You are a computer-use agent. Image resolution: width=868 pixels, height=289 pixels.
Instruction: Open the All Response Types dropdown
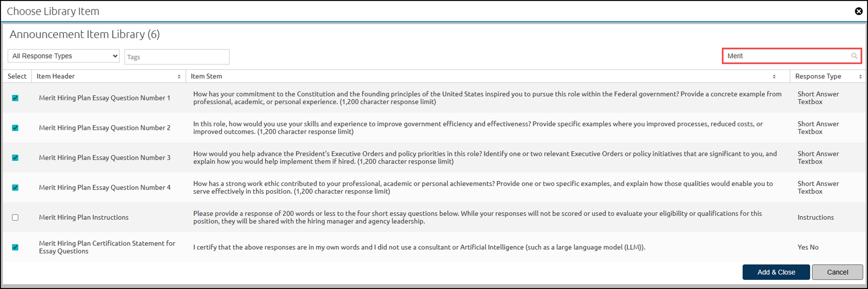64,56
